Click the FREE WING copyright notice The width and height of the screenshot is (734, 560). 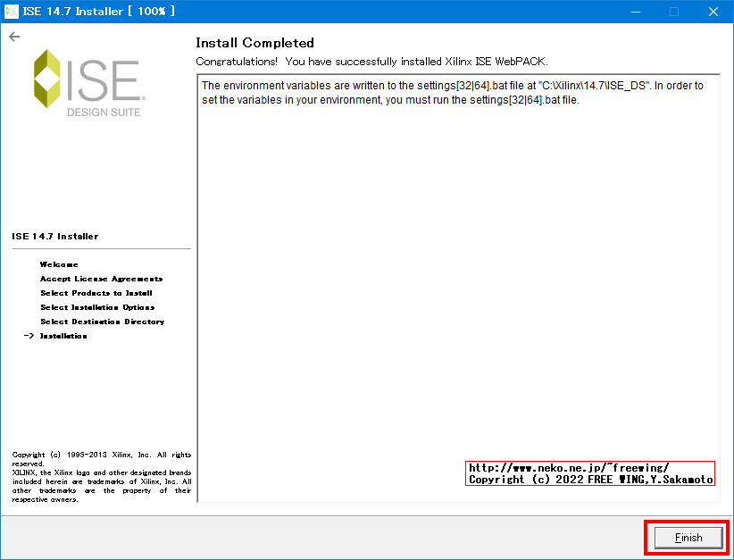(x=590, y=480)
